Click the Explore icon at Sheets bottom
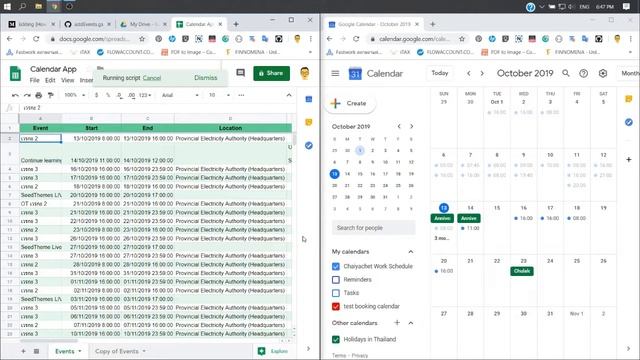The height and width of the screenshot is (360, 640). pos(262,351)
